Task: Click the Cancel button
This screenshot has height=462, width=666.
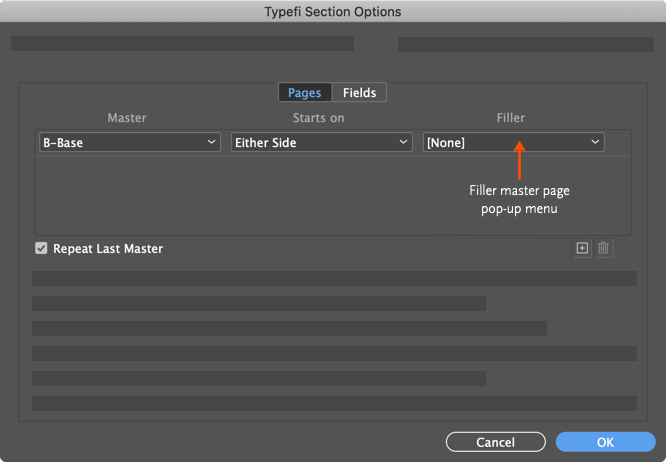Action: coord(496,442)
